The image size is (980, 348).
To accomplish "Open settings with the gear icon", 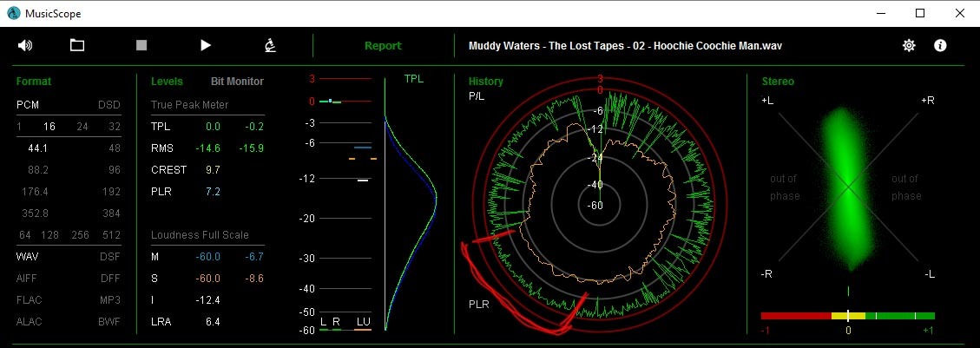I will pos(909,46).
